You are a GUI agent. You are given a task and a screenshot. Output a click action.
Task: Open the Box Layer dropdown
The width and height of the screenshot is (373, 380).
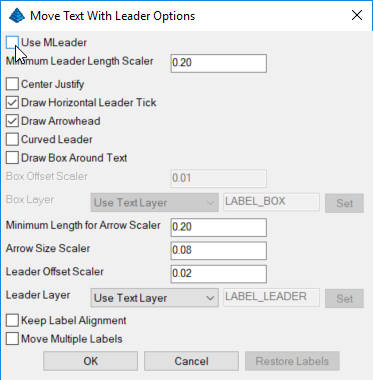(155, 202)
